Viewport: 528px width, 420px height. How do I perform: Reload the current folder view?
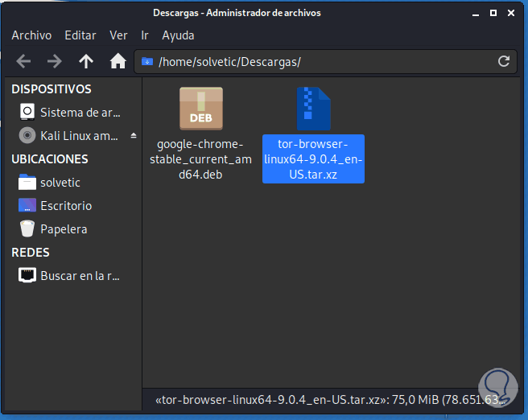pyautogui.click(x=504, y=61)
